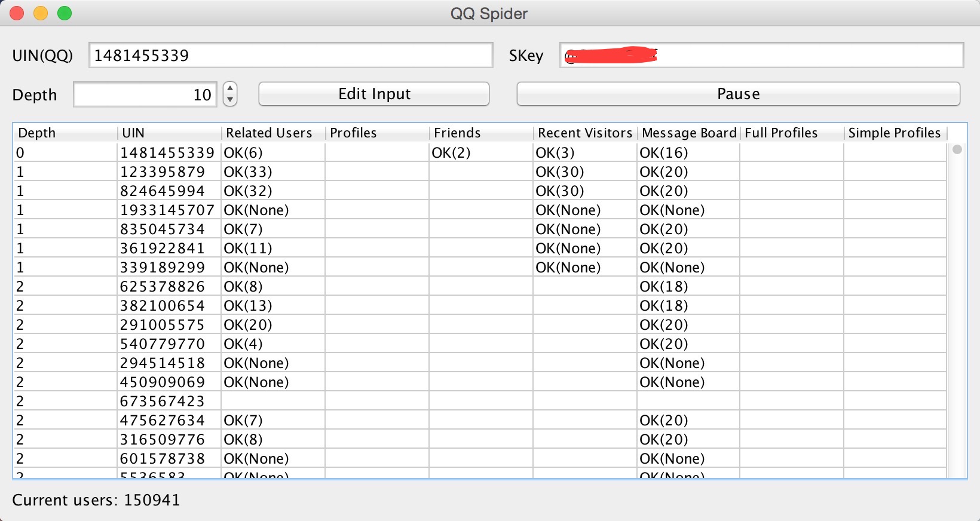980x521 pixels.
Task: Zoom the window with the green button
Action: point(65,13)
